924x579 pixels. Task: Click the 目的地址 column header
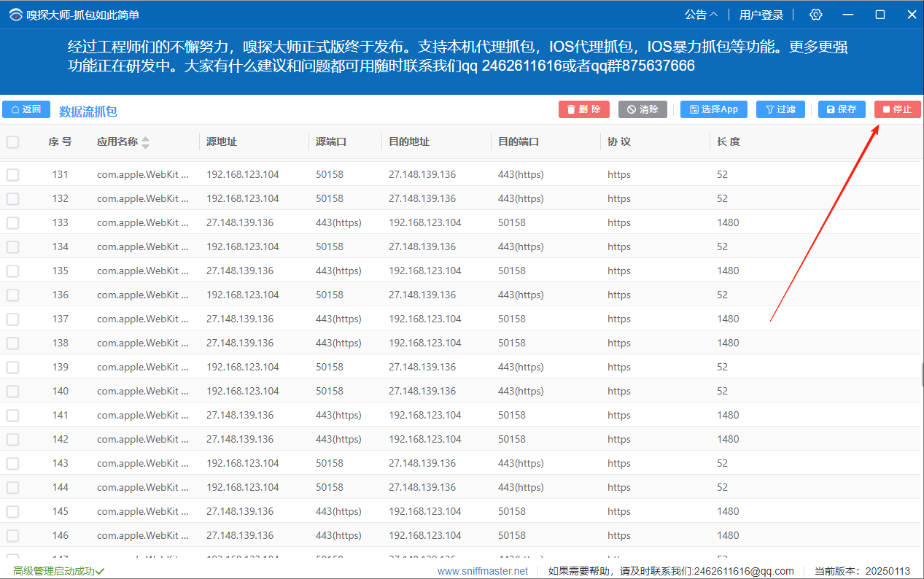409,142
